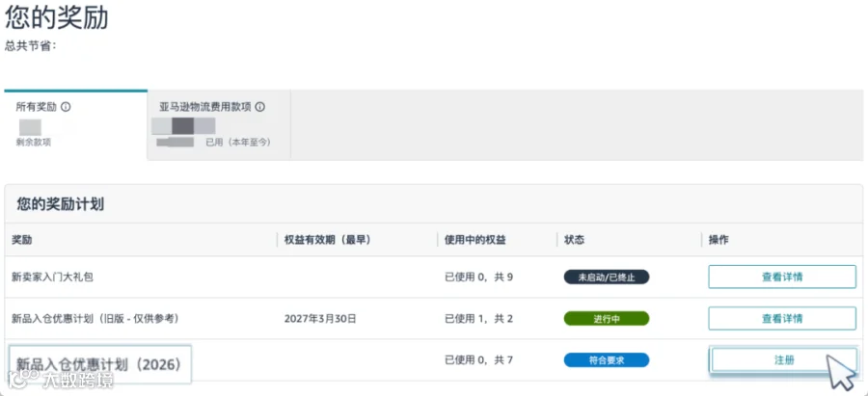Select the 新卖家入门大礼包 row name
Viewport: 868px width, 396px height.
click(53, 277)
